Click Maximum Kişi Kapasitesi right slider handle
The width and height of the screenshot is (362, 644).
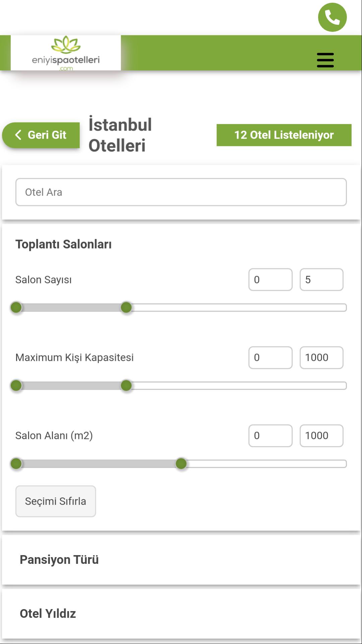pos(126,385)
